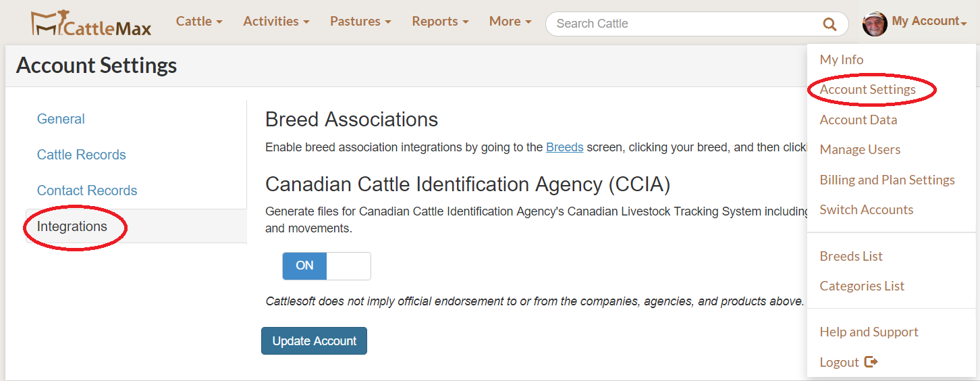This screenshot has height=381, width=980.
Task: Click the user profile avatar
Action: pyautogui.click(x=875, y=24)
